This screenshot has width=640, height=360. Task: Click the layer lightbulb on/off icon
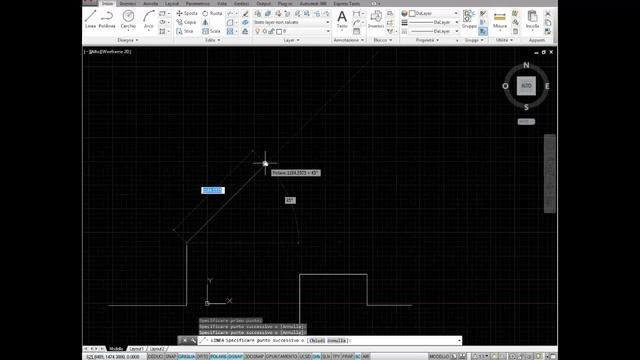(x=258, y=31)
